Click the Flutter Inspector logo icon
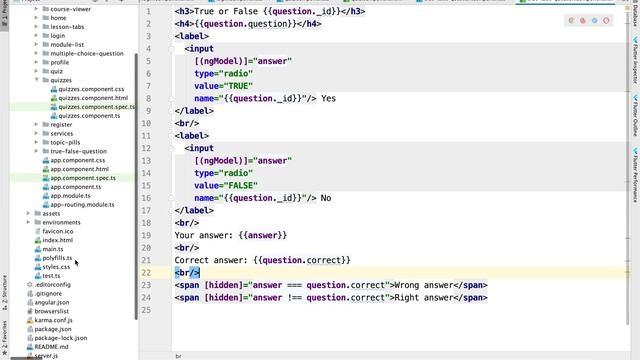Viewport: 640px width, 360px height. coord(635,40)
